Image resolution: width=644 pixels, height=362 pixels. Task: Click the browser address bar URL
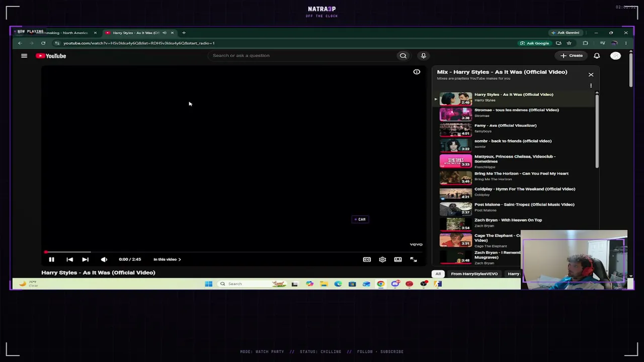[x=139, y=43]
